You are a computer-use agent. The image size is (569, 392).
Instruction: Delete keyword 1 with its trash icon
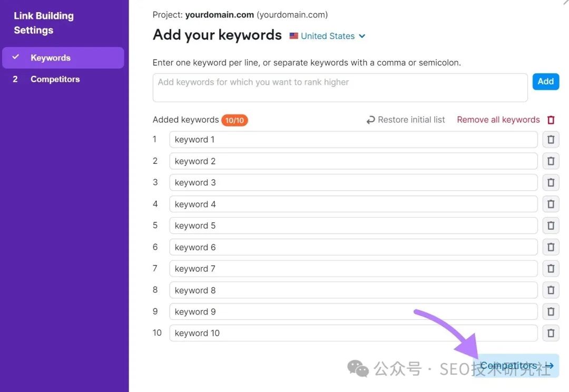(x=551, y=140)
